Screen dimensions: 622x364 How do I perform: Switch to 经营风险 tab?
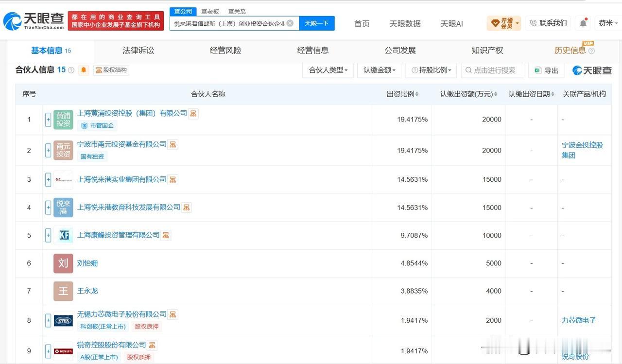(x=225, y=51)
